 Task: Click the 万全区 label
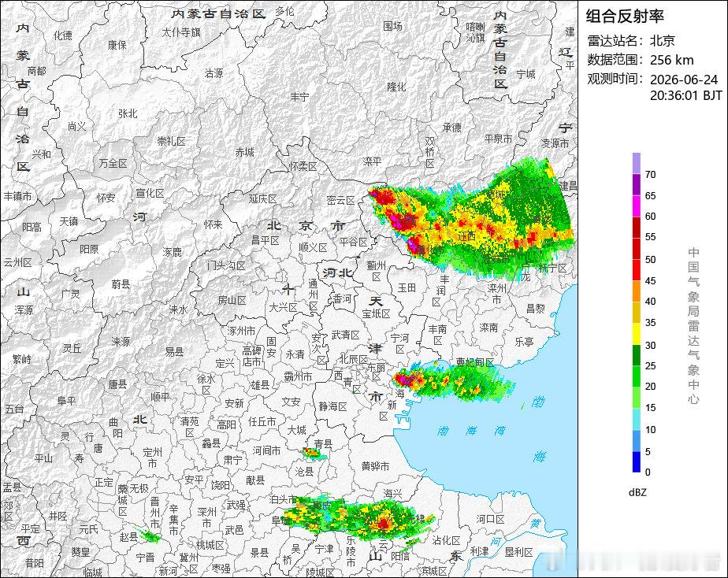click(x=113, y=163)
